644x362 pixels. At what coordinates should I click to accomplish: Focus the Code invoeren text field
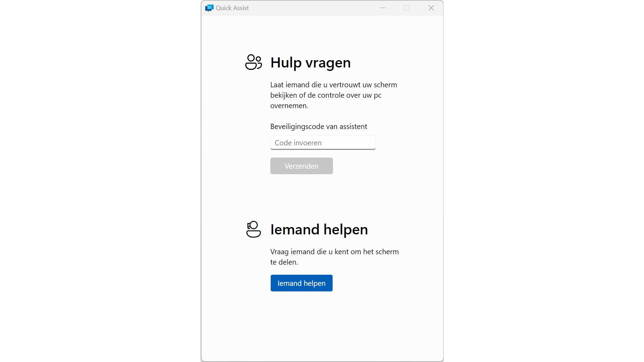[x=323, y=143]
